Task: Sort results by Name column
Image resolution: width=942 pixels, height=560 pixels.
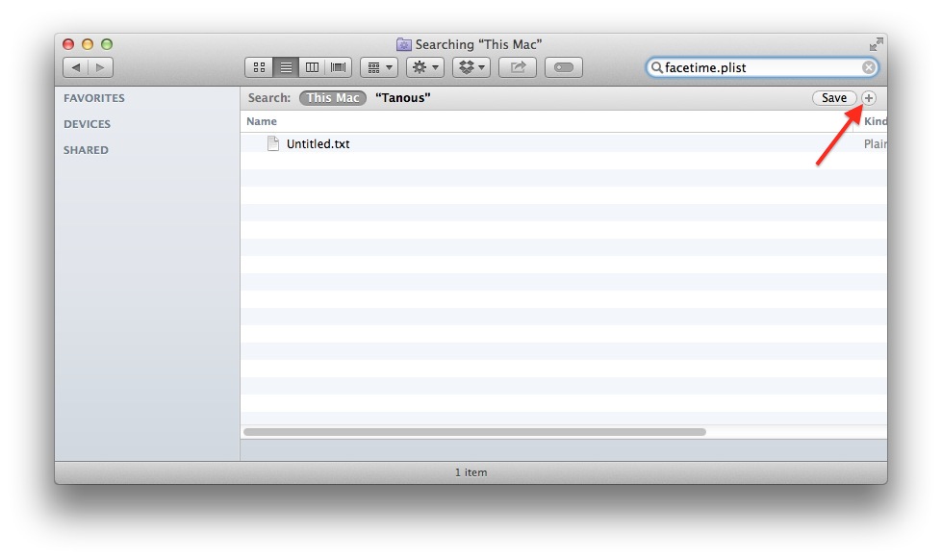Action: point(547,121)
